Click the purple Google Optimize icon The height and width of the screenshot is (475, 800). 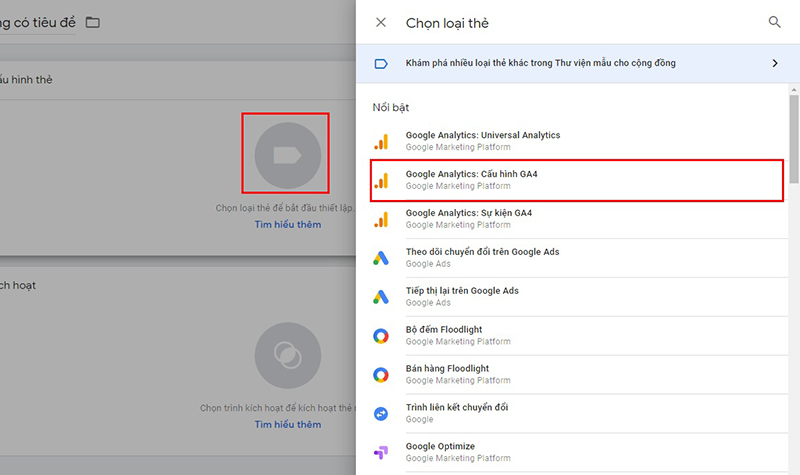(381, 453)
